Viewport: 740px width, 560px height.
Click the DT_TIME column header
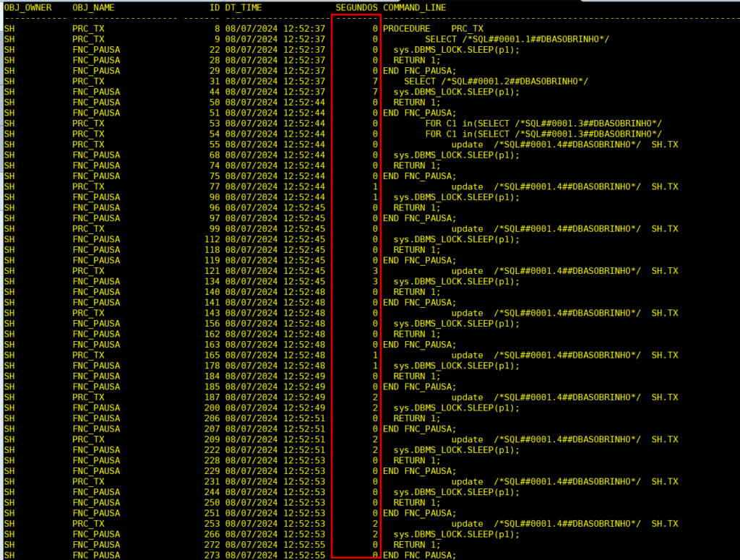click(x=244, y=7)
